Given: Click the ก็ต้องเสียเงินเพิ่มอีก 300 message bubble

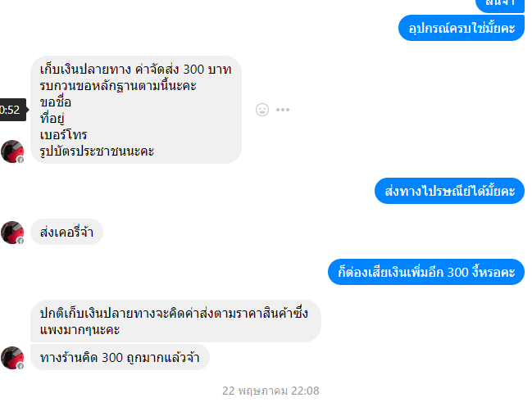Looking at the screenshot, I should pyautogui.click(x=426, y=272).
